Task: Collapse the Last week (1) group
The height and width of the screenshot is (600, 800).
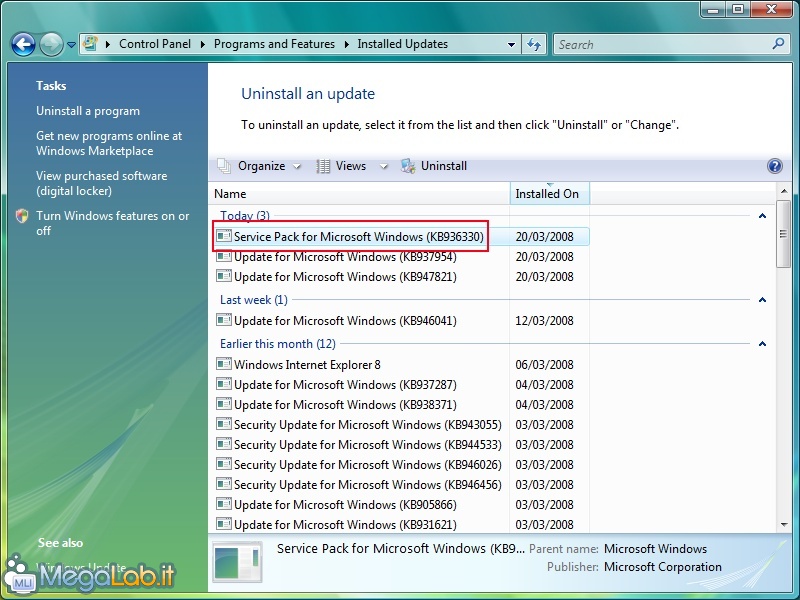Action: 762,299
